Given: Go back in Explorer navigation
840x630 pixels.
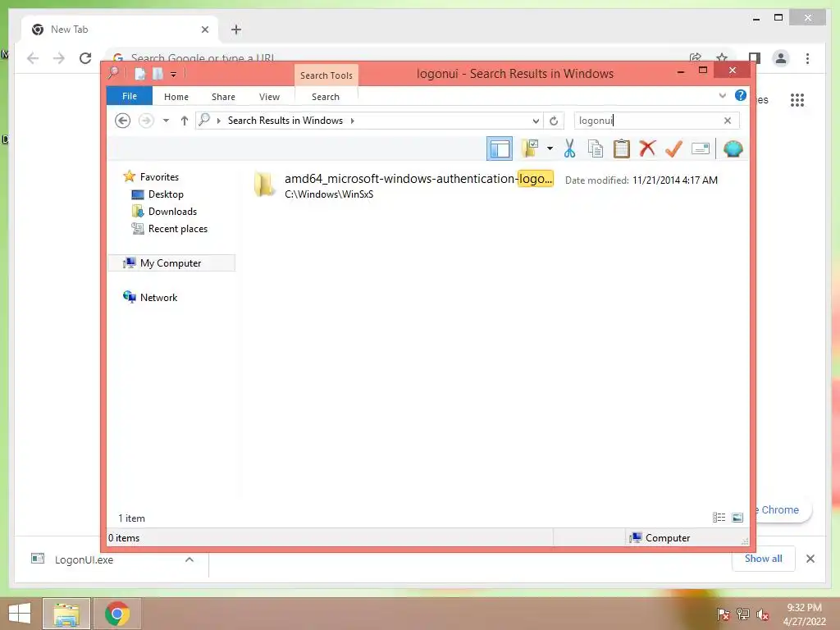Looking at the screenshot, I should (x=123, y=121).
